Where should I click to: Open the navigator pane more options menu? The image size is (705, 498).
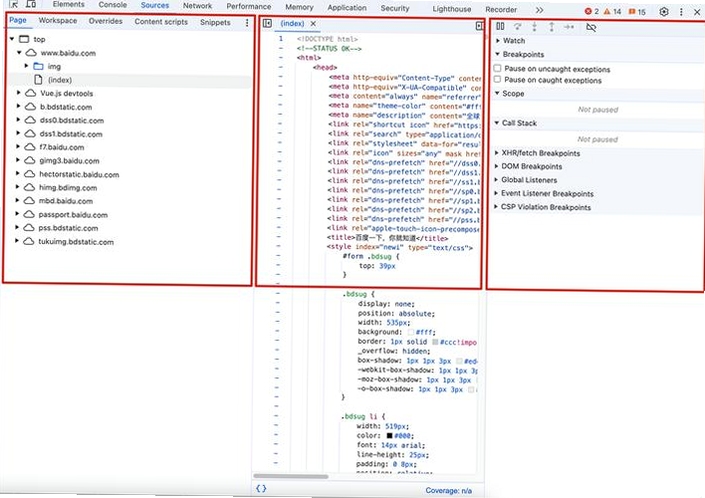(247, 22)
